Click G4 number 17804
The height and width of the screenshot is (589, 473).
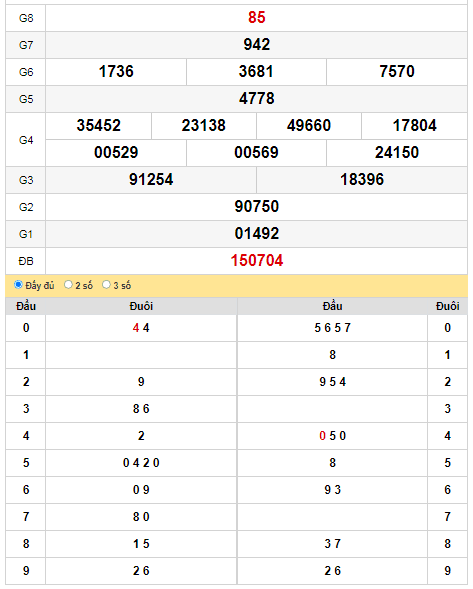[414, 125]
